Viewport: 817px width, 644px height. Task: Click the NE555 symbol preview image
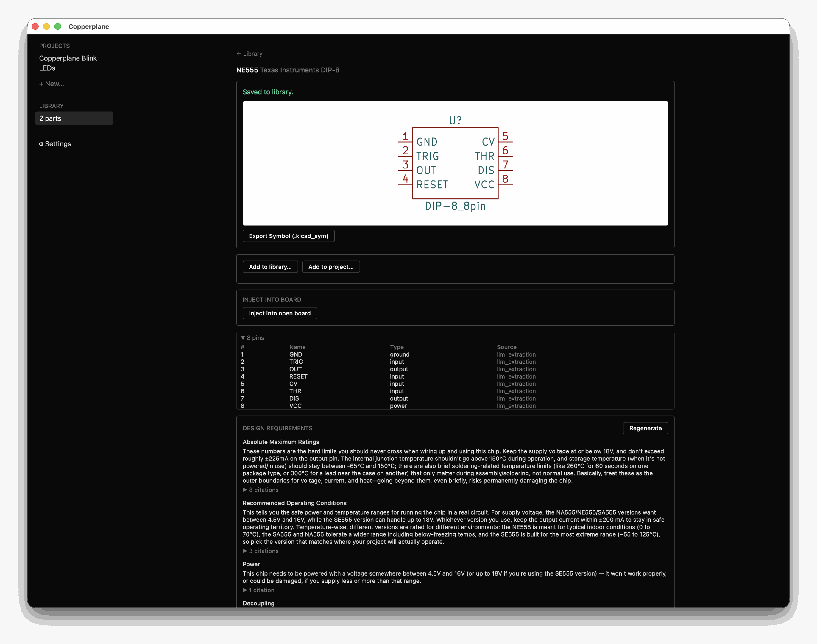click(455, 163)
